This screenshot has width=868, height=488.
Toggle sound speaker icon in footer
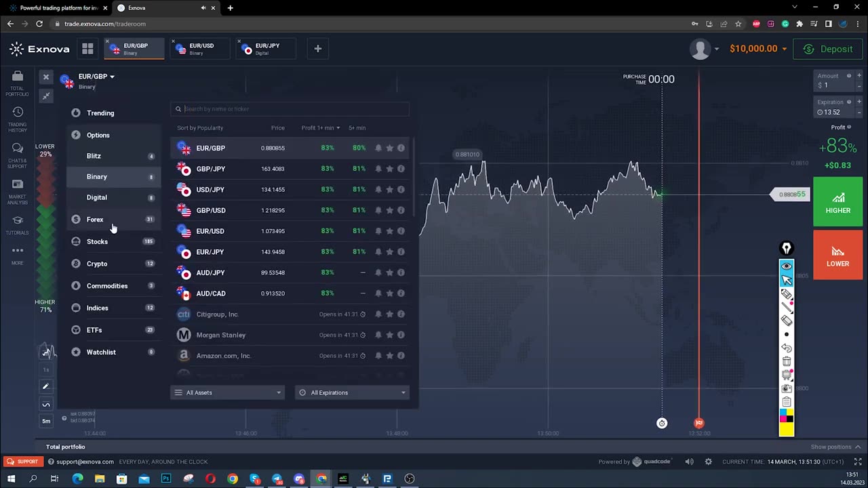pos(689,462)
